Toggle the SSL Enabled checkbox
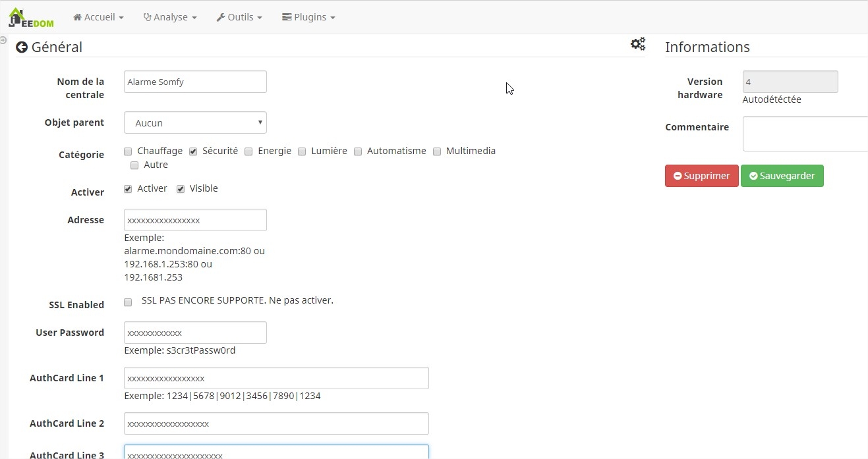Viewport: 868px width, 459px height. coord(128,302)
